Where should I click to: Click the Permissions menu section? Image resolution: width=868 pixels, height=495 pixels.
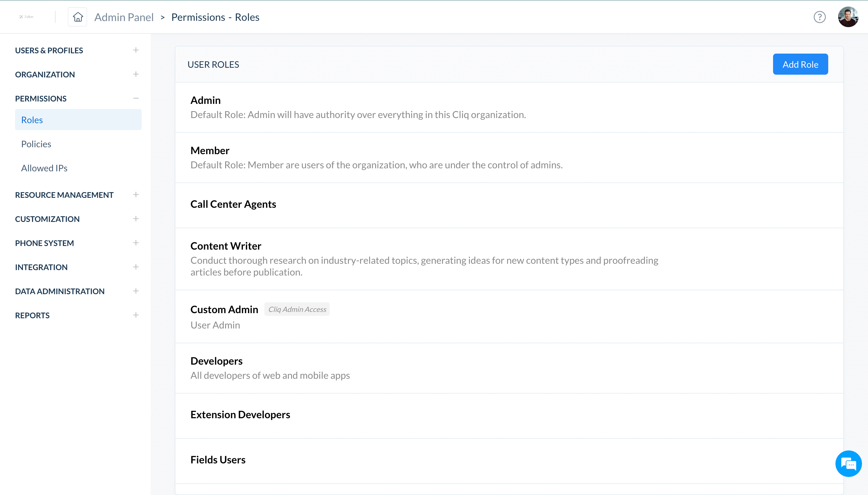coord(41,98)
